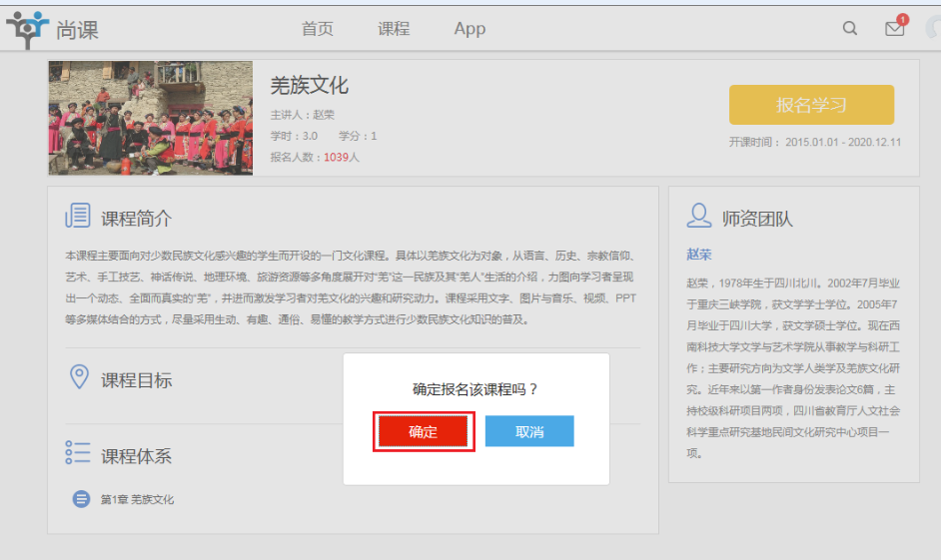
Task: Click the user avatar in the header
Action: (x=933, y=29)
